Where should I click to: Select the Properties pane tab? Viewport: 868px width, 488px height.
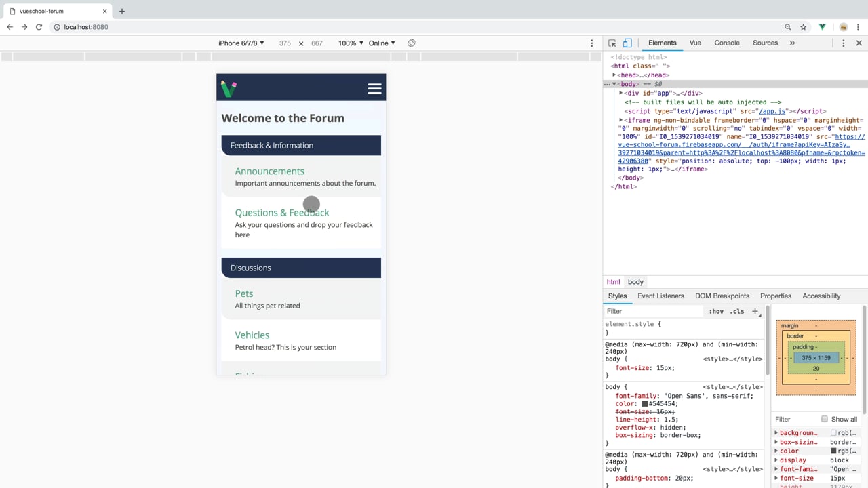click(x=776, y=296)
